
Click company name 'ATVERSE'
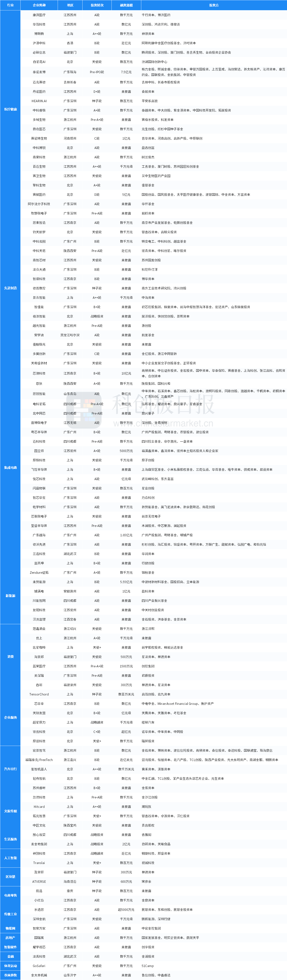39,881
